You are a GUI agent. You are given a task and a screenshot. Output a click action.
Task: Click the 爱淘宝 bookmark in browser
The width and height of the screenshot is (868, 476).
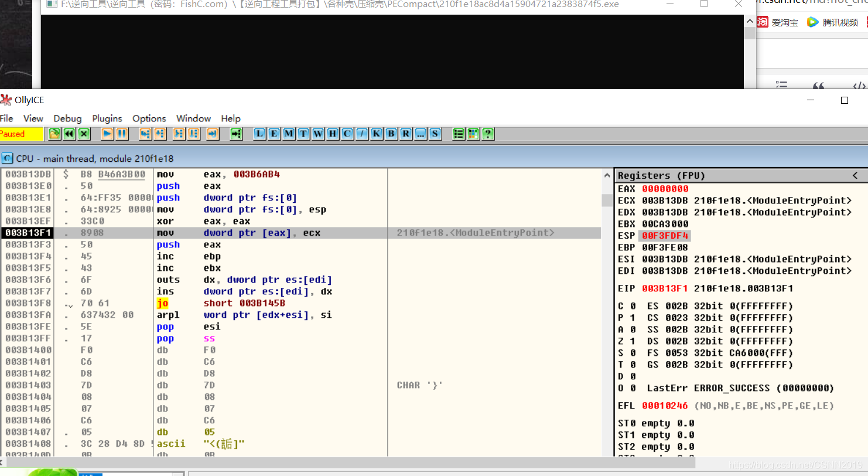coord(778,22)
